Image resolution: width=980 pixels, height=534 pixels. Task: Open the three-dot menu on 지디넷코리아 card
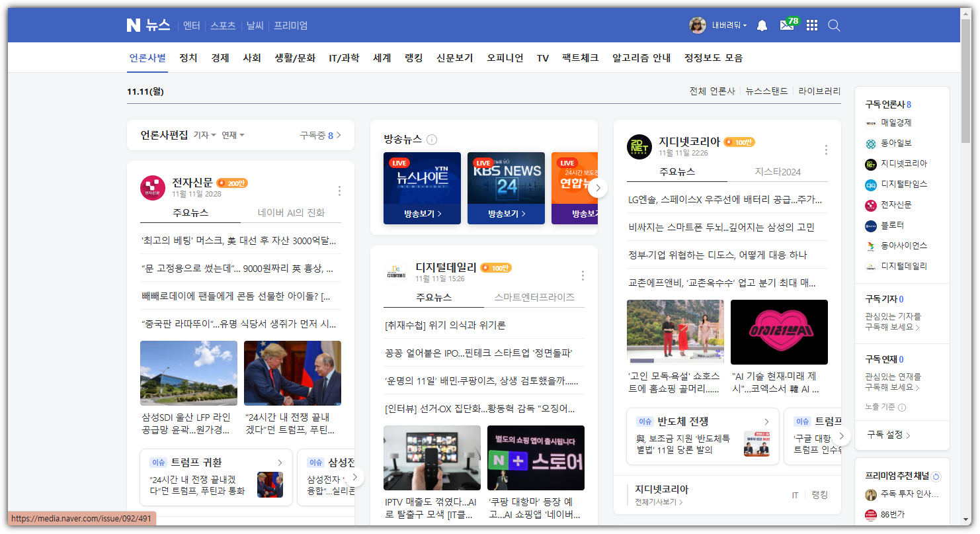pyautogui.click(x=826, y=150)
